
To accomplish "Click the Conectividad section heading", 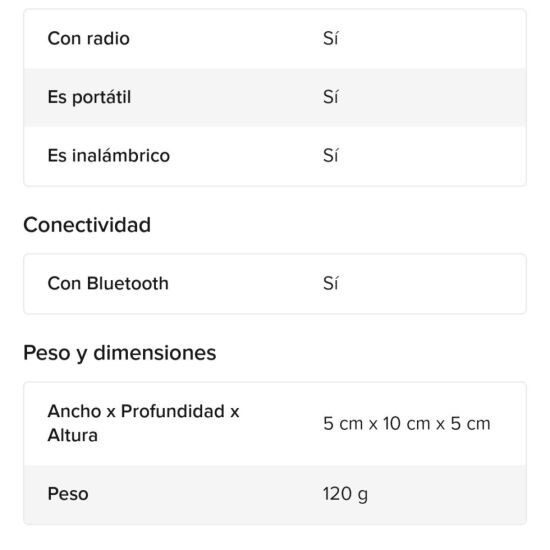I will [87, 224].
